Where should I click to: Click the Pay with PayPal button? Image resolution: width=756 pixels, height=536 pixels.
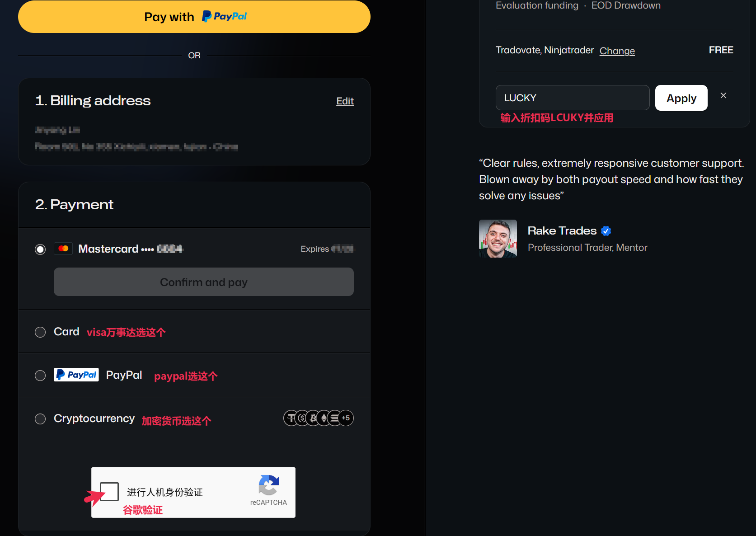[194, 17]
